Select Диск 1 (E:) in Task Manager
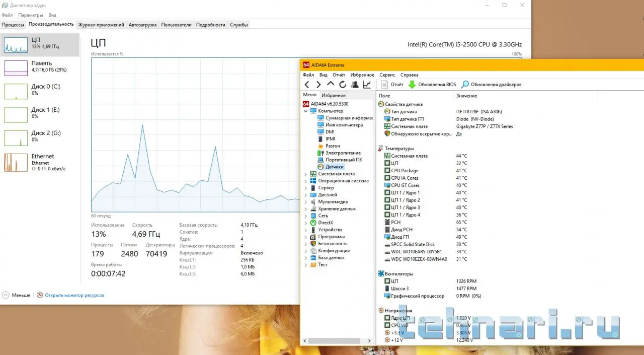Image resolution: width=644 pixels, height=355 pixels. point(40,114)
